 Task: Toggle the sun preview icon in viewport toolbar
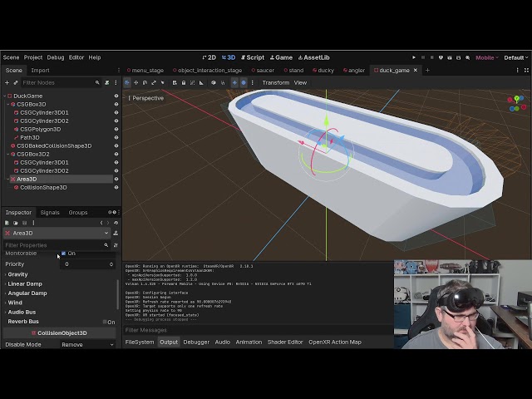click(234, 82)
